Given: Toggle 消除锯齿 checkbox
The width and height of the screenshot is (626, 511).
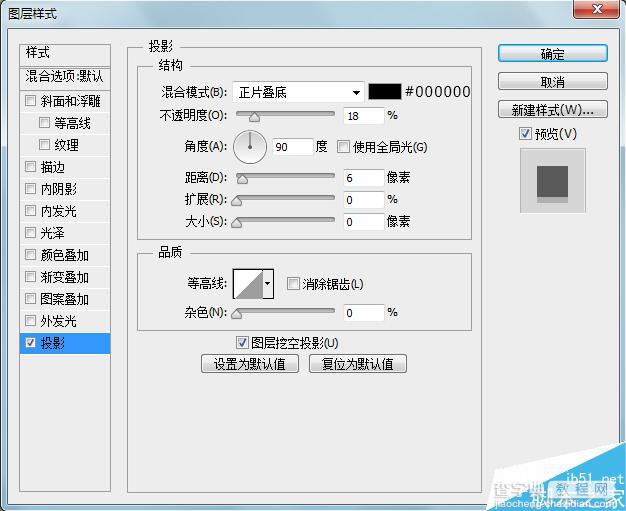Looking at the screenshot, I should [x=293, y=284].
